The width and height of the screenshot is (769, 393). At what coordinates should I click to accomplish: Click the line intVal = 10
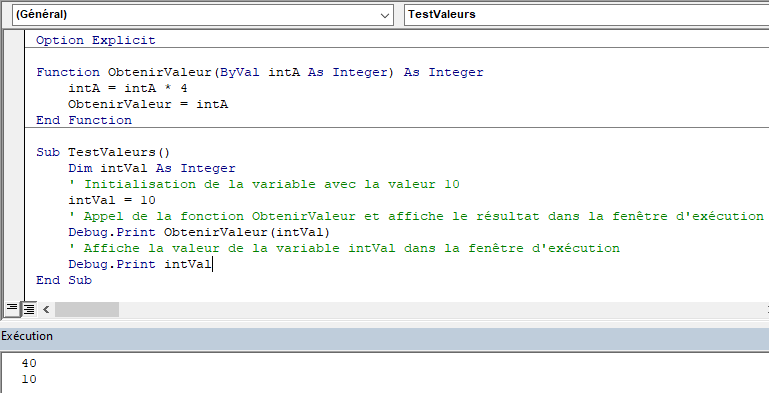click(x=112, y=200)
